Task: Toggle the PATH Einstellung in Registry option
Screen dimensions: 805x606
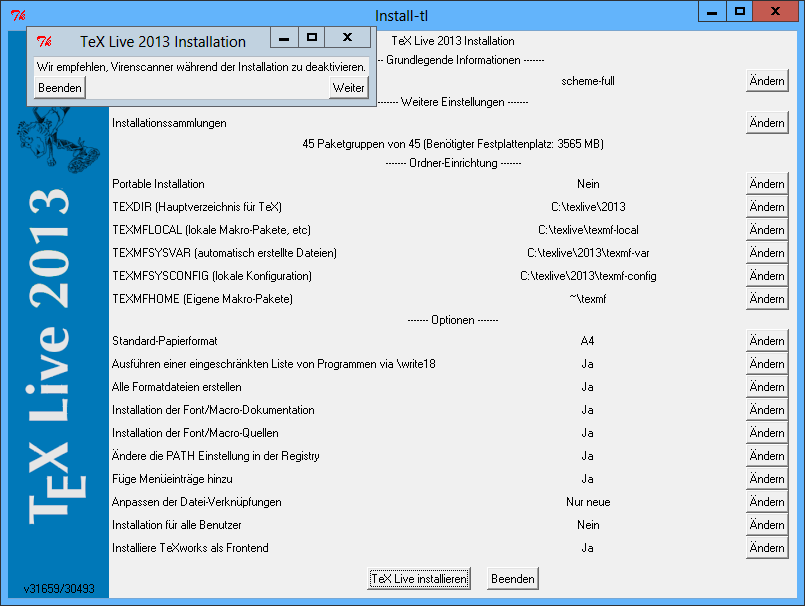Action: (767, 456)
